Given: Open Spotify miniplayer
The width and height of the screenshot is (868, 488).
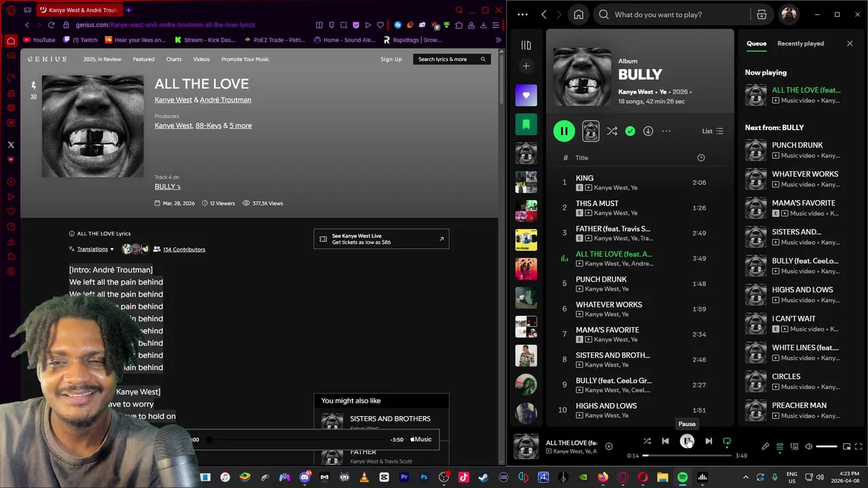Looking at the screenshot, I should click(x=846, y=447).
